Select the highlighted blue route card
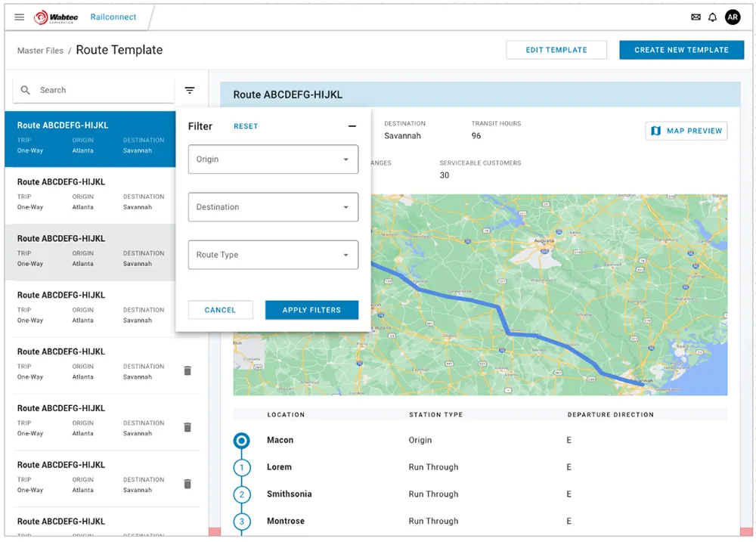The image size is (756, 542). point(90,139)
